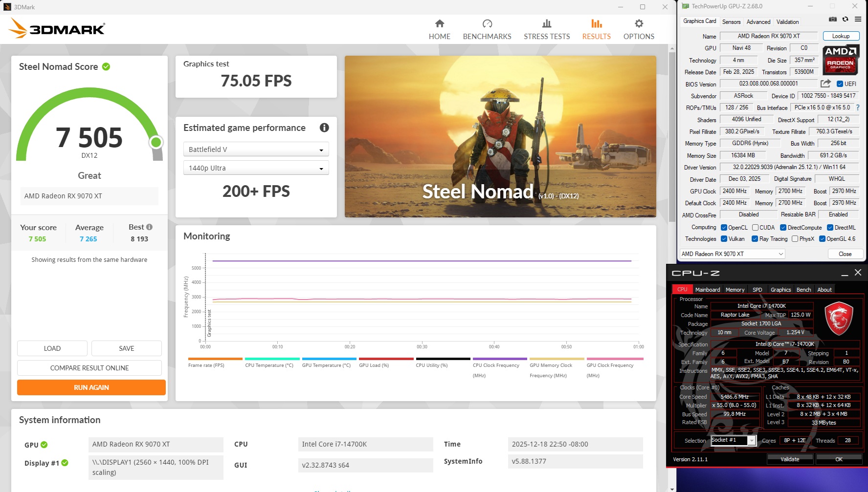
Task: Click the Steel Nomad benchmark thumbnail image
Action: [500, 136]
